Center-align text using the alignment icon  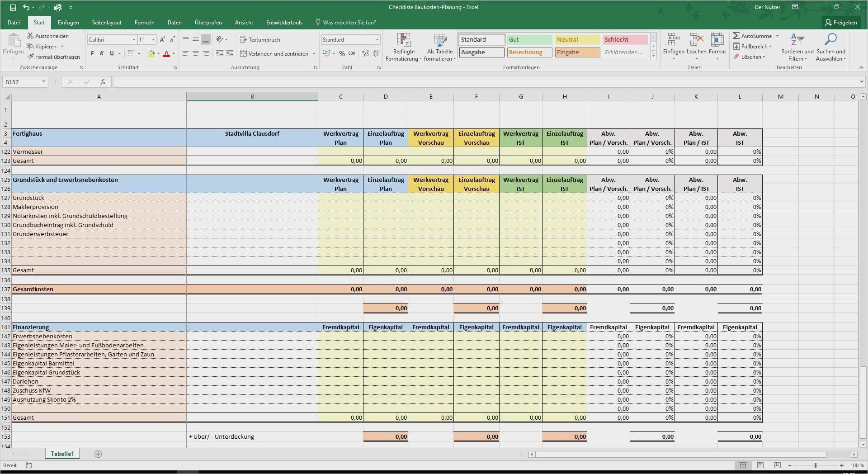[196, 53]
